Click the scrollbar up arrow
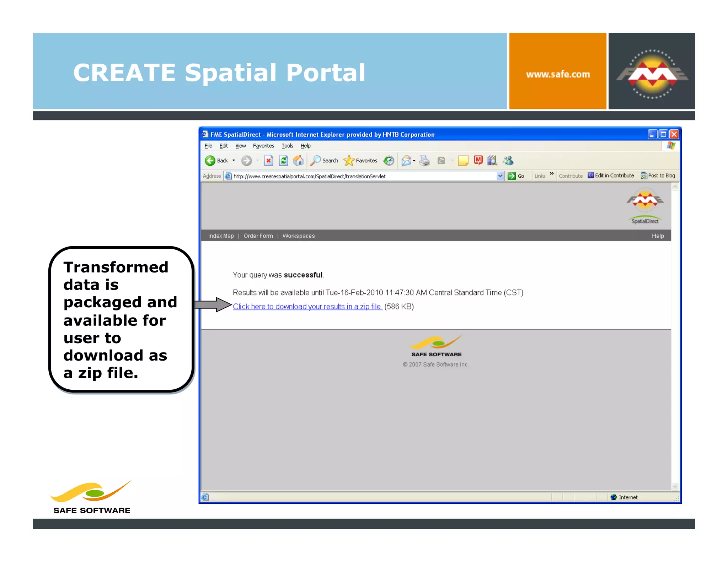Image resolution: width=728 pixels, height=562 pixels. coord(675,187)
